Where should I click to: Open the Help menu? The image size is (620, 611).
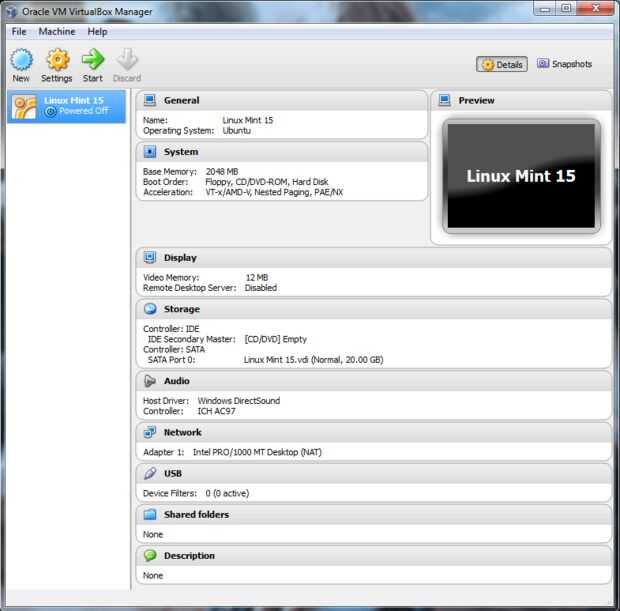click(x=97, y=32)
